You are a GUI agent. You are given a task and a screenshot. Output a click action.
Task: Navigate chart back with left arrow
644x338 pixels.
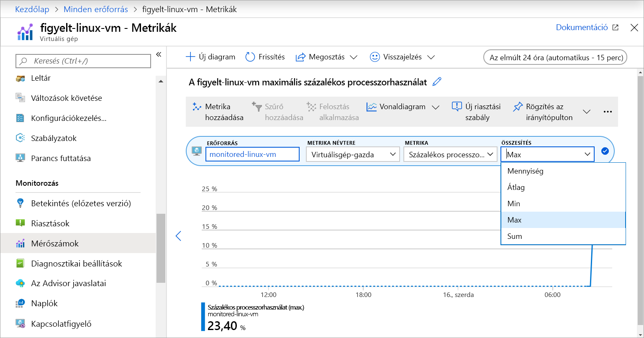tap(178, 236)
